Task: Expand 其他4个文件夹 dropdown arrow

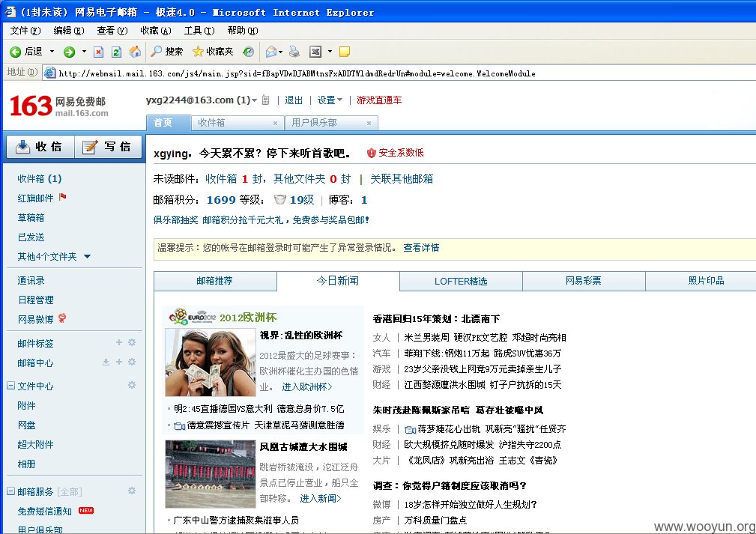Action: (87, 256)
